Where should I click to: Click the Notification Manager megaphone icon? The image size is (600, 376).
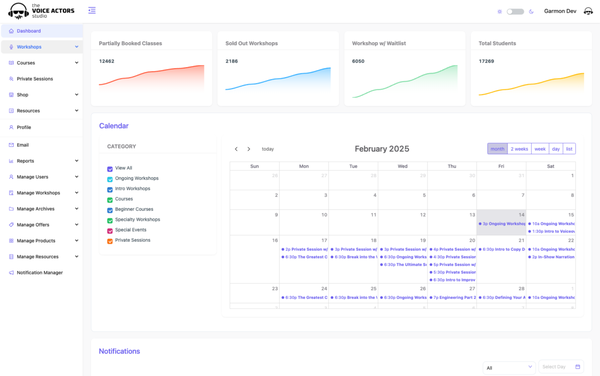[x=11, y=273]
